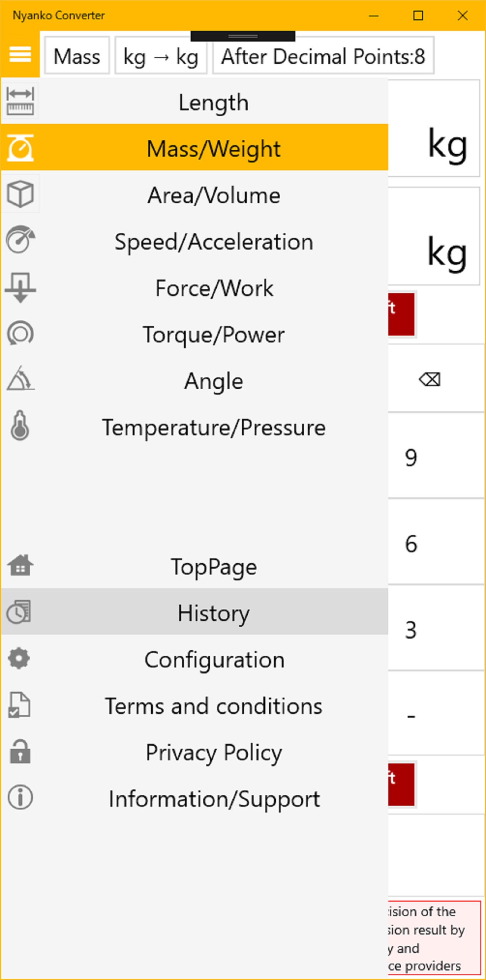
Task: Open Privacy Policy page
Action: coord(214,752)
